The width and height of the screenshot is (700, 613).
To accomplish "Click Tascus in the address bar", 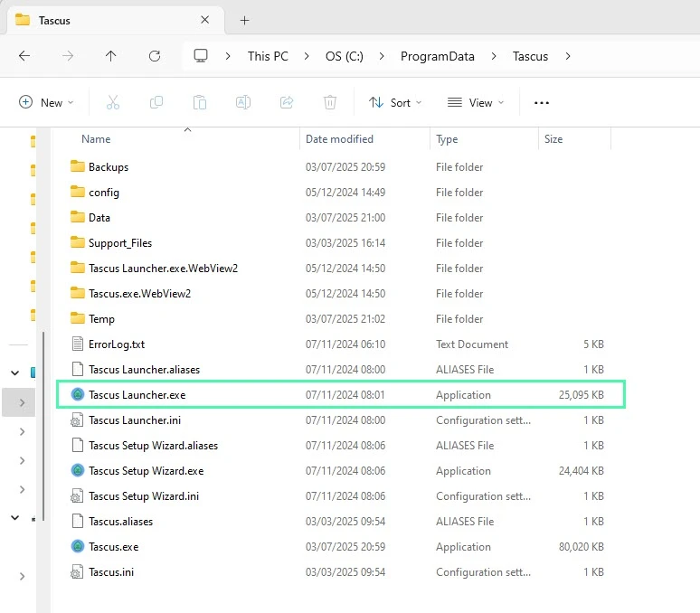I will pos(530,56).
